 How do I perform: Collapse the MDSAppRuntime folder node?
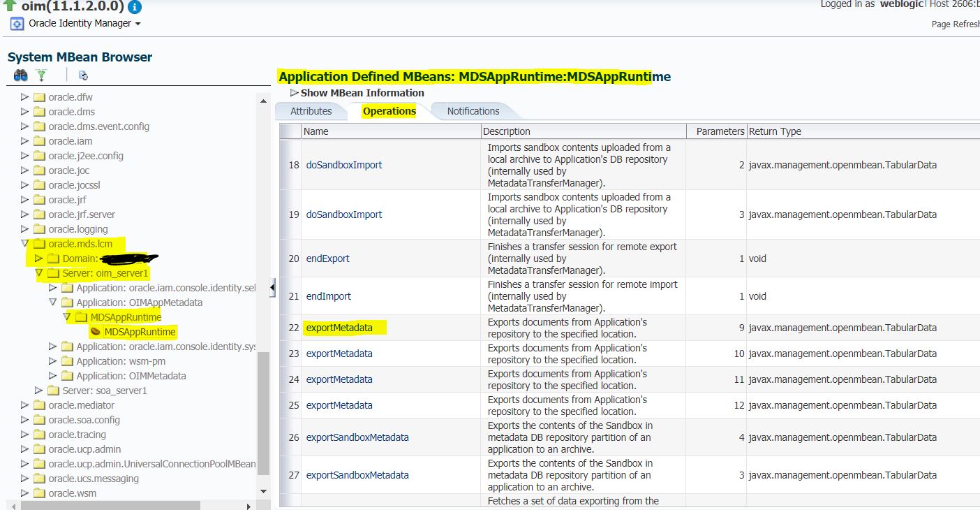tap(67, 317)
